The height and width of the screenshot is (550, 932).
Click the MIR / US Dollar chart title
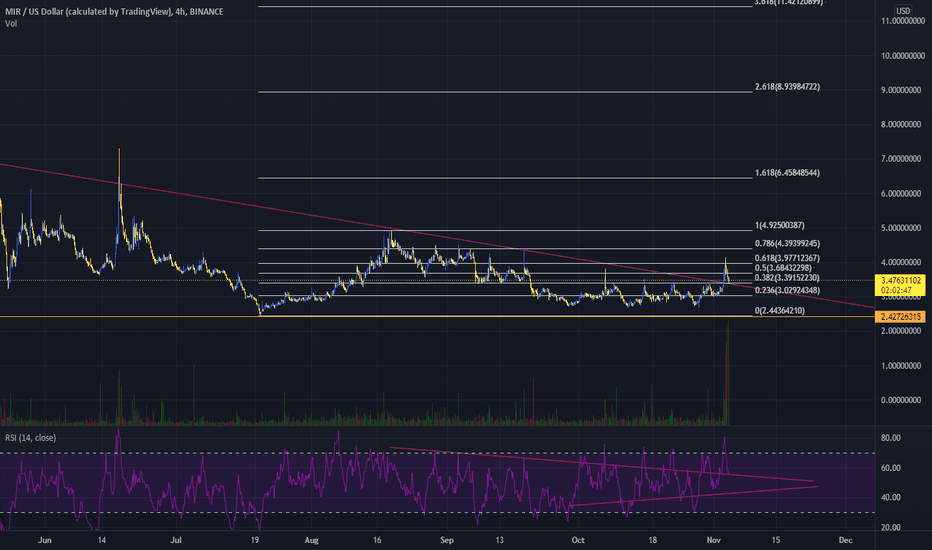point(114,11)
